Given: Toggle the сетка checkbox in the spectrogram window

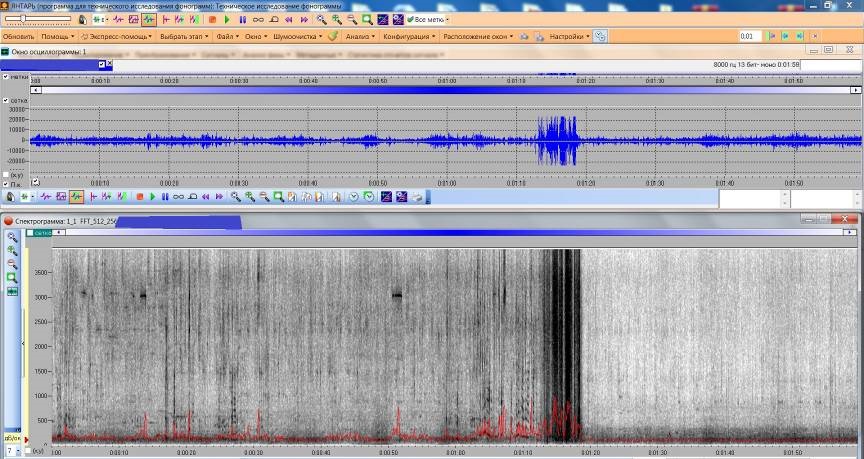Looking at the screenshot, I should tap(30, 233).
